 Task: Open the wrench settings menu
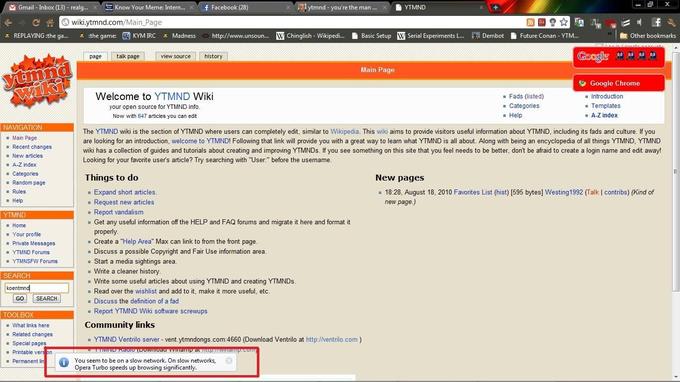671,23
